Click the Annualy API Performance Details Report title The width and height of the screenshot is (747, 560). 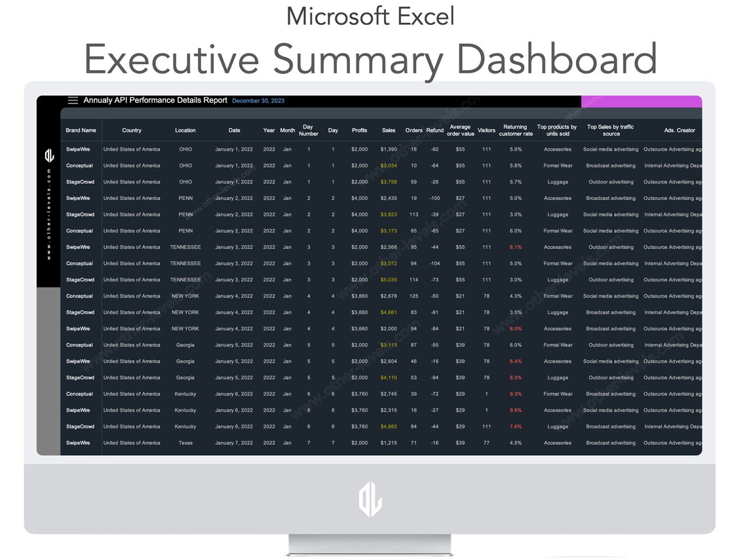tap(155, 100)
